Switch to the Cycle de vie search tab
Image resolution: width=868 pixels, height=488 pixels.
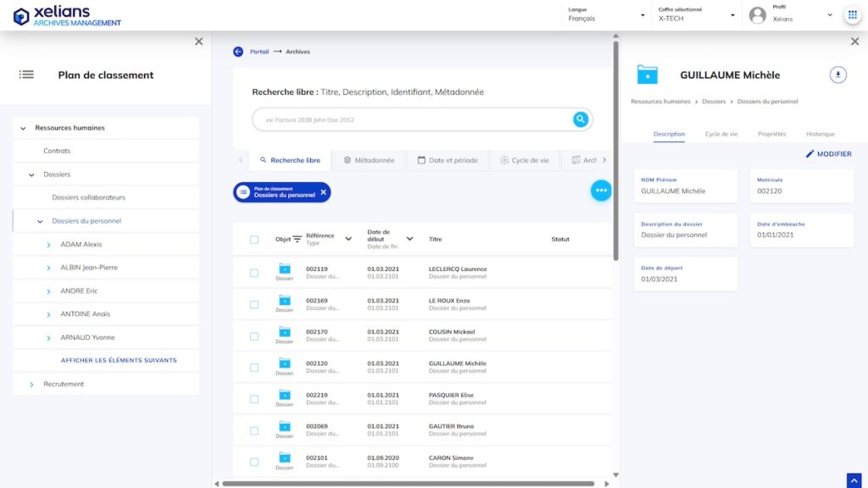point(524,160)
